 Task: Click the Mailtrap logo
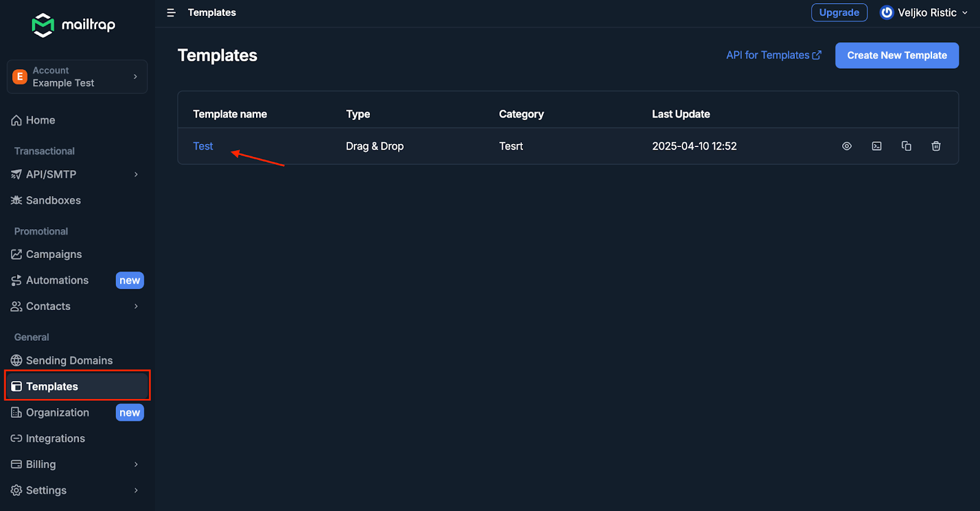(73, 25)
